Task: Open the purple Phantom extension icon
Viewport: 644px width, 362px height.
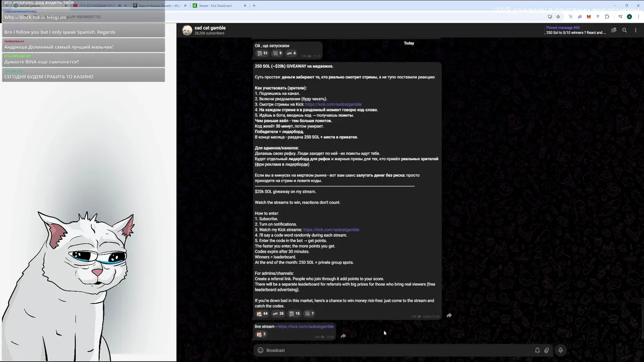Action: point(580,17)
